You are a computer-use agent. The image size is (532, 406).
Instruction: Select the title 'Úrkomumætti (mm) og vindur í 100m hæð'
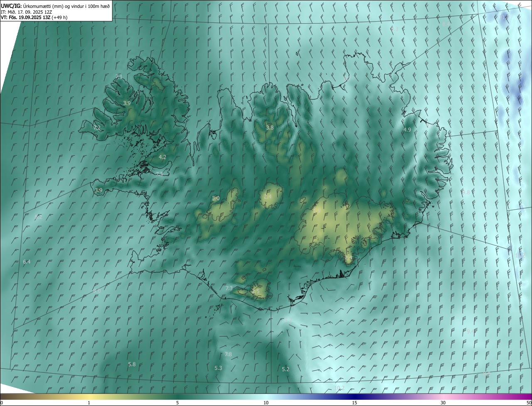click(66, 5)
